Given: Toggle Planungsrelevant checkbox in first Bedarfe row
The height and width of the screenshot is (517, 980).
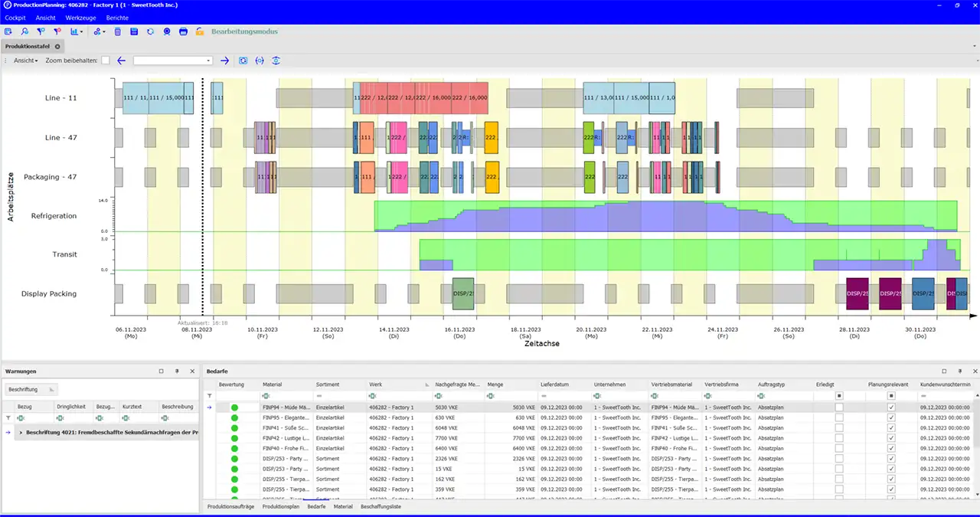Looking at the screenshot, I should coord(890,407).
